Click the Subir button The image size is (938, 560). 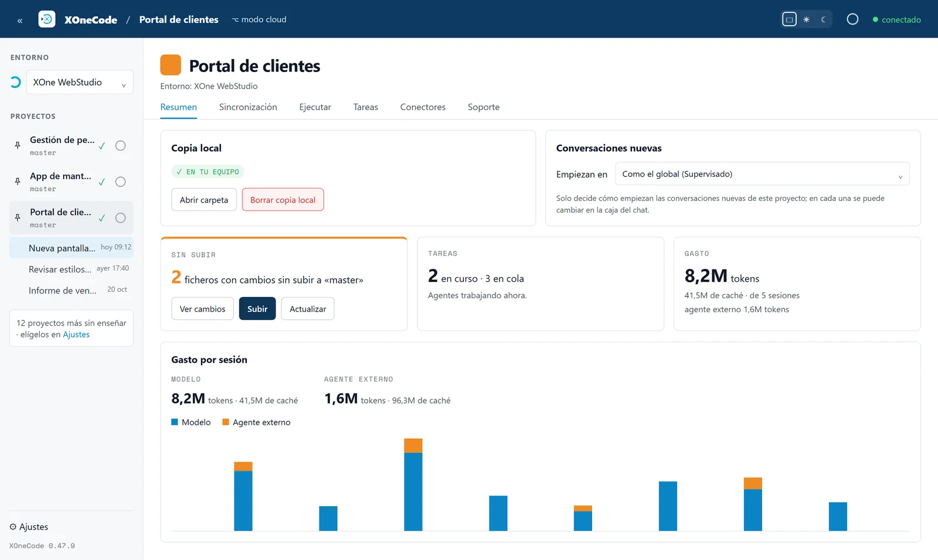coord(257,309)
